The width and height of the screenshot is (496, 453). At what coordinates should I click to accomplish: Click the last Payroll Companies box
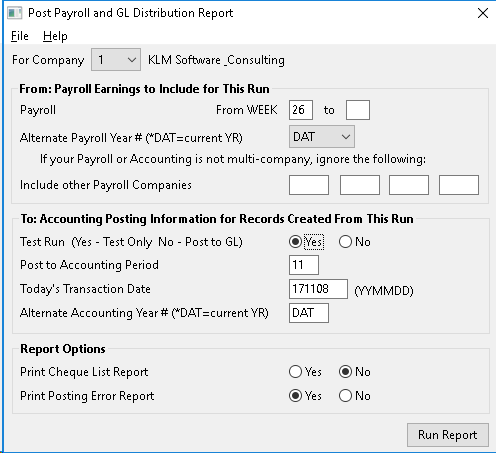point(459,185)
